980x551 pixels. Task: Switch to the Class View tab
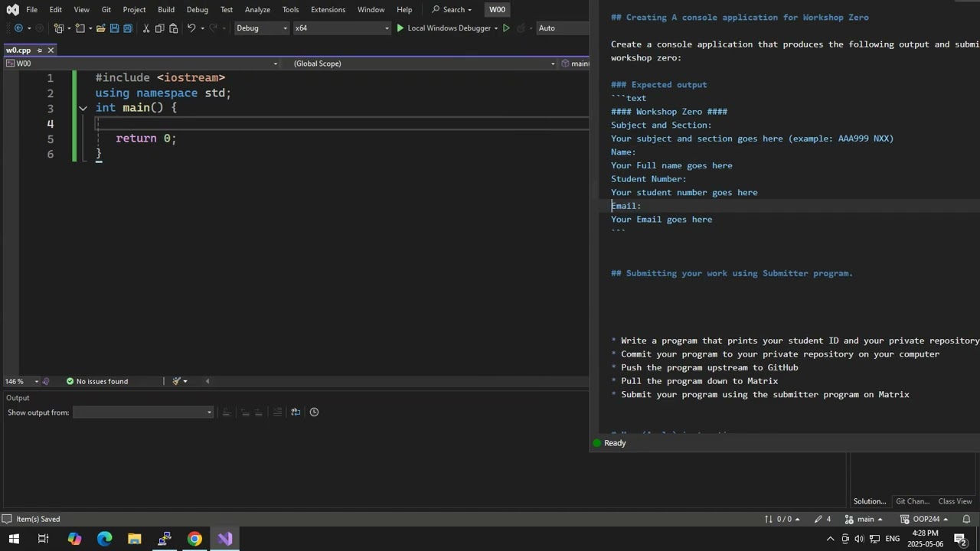click(x=955, y=501)
